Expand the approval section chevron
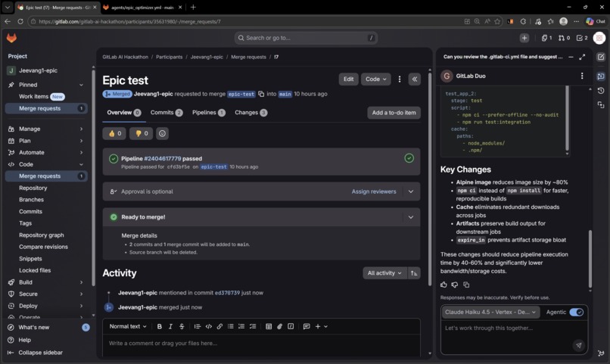 (410, 191)
